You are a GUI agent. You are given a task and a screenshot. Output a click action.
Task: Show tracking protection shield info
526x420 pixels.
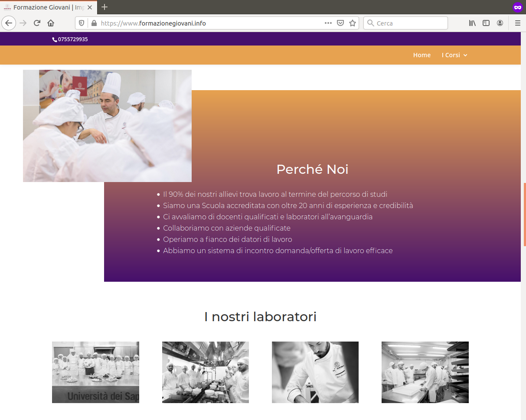[82, 23]
